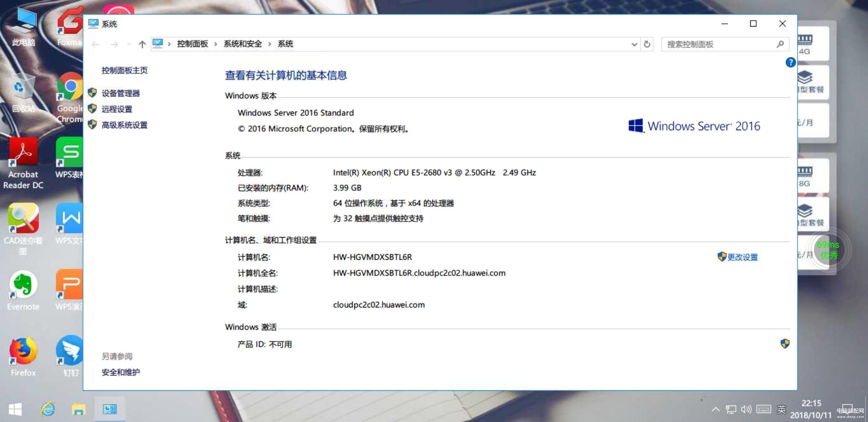Open recent locations dropdown arrow
868x422 pixels.
pyautogui.click(x=129, y=45)
